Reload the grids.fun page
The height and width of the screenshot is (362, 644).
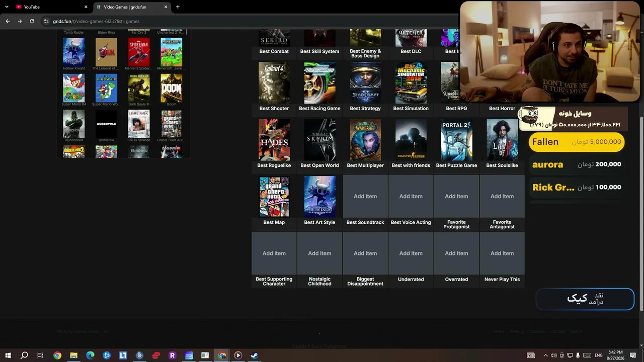tap(32, 21)
